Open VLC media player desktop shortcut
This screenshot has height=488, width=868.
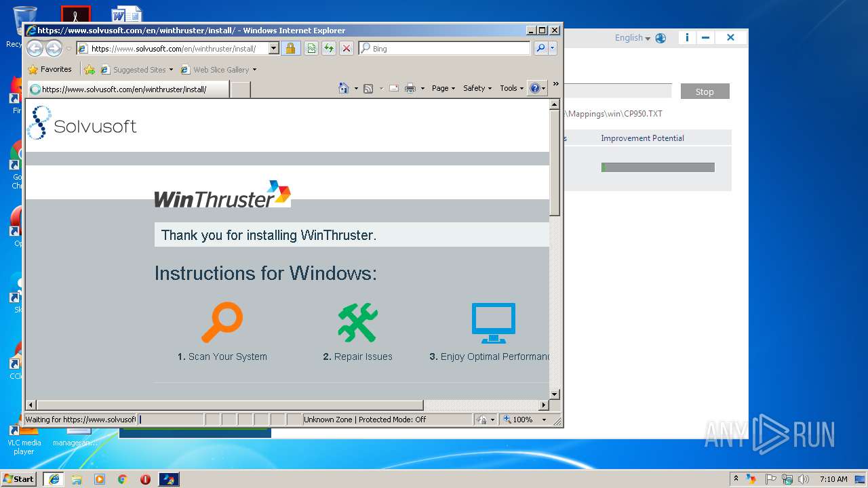[x=24, y=437]
